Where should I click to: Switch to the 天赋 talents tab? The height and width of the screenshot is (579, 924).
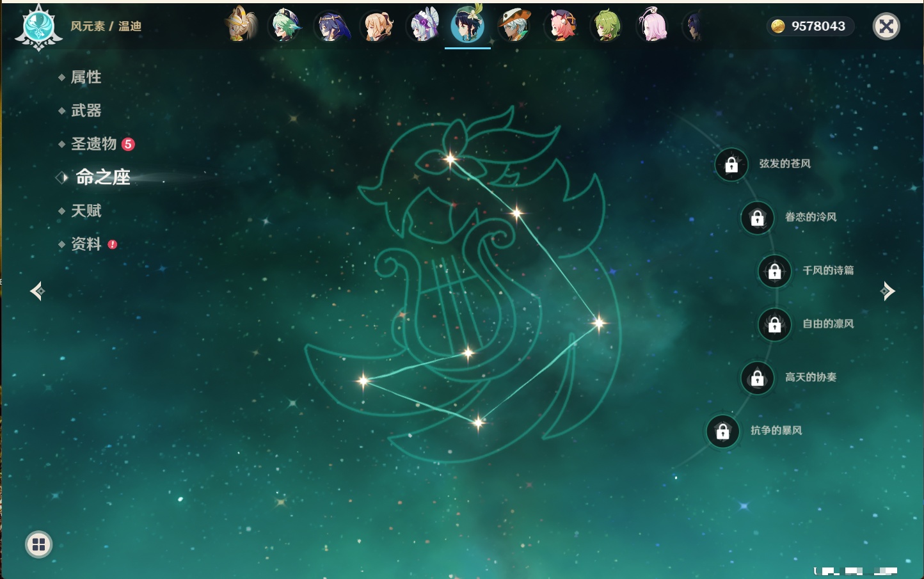point(86,211)
